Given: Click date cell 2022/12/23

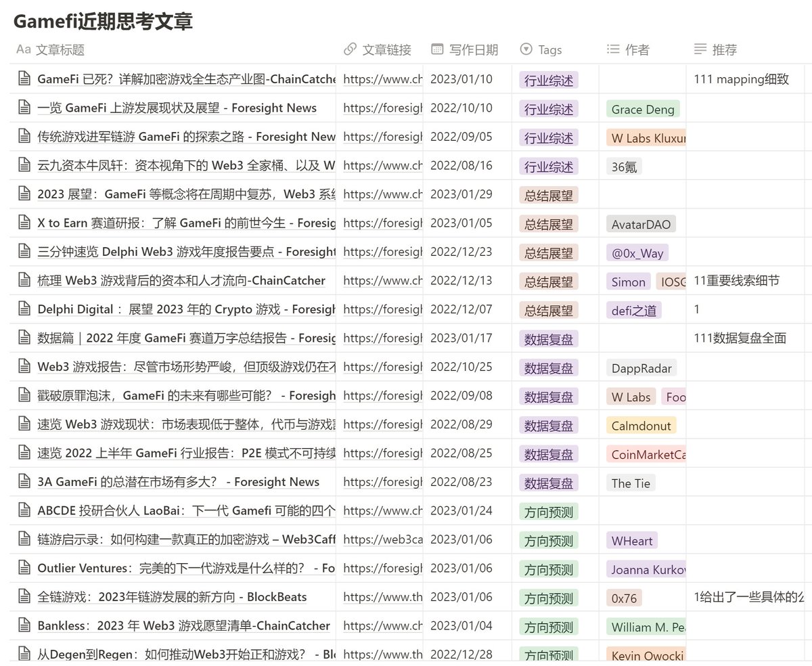Looking at the screenshot, I should click(x=461, y=251).
